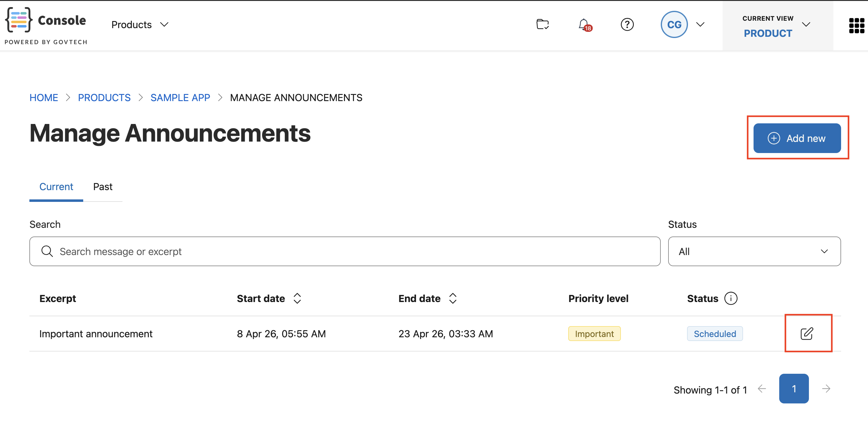Switch to the Past tab

pos(102,186)
